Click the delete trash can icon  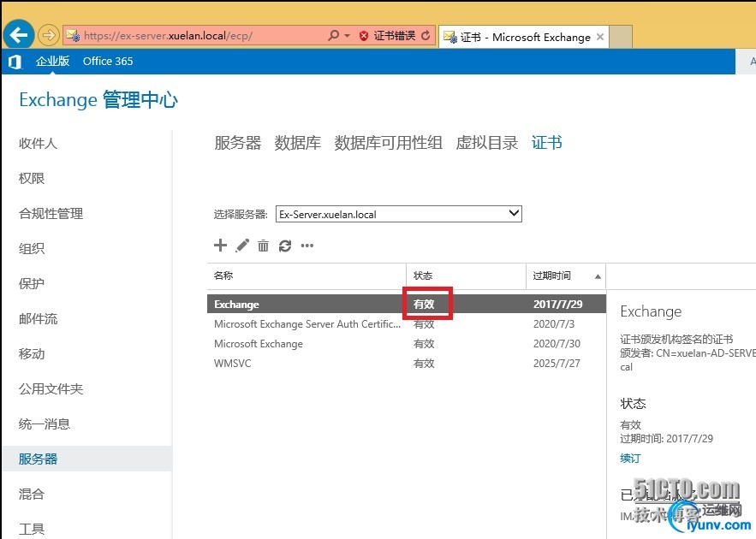[263, 246]
